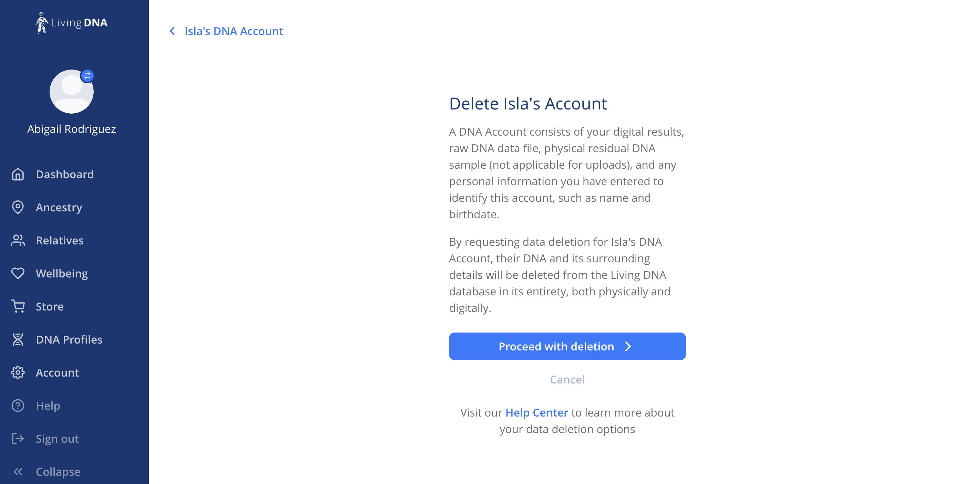Open the Help Center link

click(x=536, y=412)
